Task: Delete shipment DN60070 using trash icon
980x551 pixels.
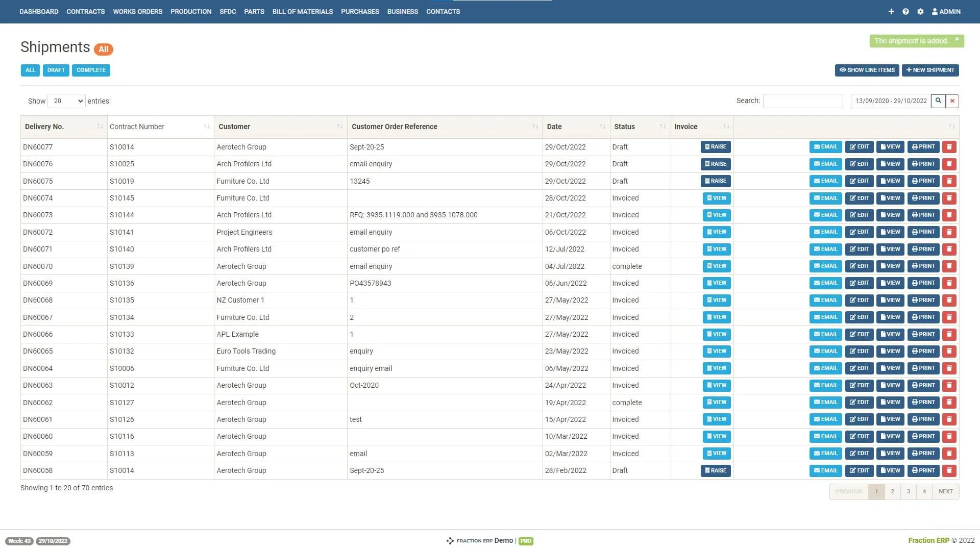Action: pos(949,266)
